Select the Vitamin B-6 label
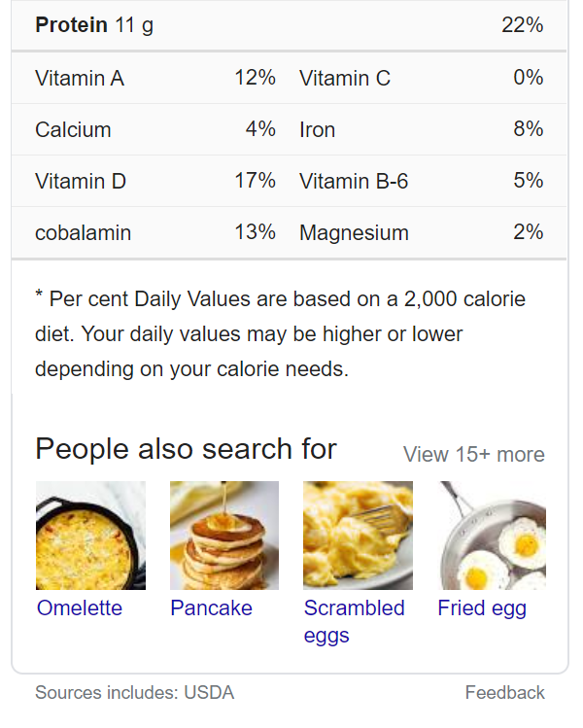Image resolution: width=583 pixels, height=728 pixels. pyautogui.click(x=354, y=181)
